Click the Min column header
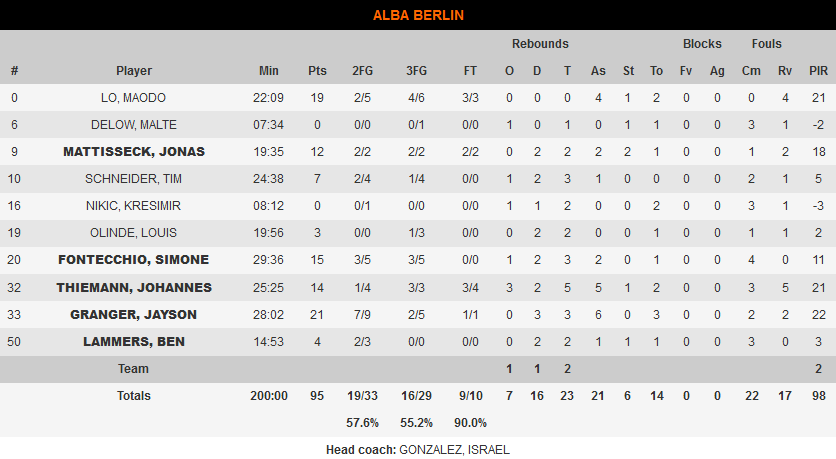Screen dimensions: 836x459 [x=269, y=71]
